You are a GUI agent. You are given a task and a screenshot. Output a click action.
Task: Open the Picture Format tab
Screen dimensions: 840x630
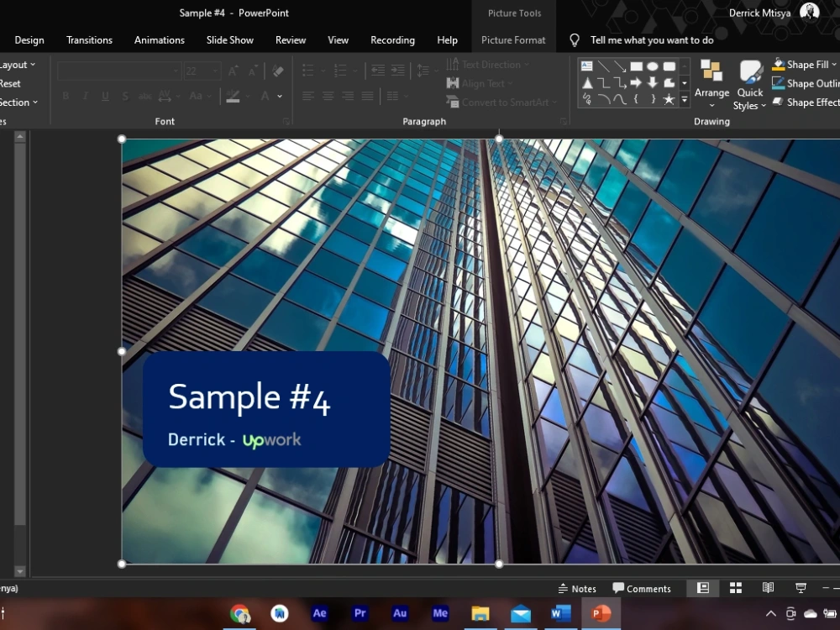click(513, 39)
